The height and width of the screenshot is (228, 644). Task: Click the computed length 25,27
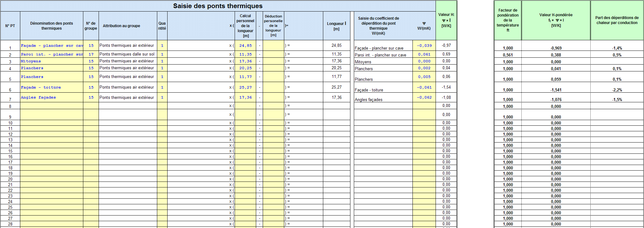[336, 87]
